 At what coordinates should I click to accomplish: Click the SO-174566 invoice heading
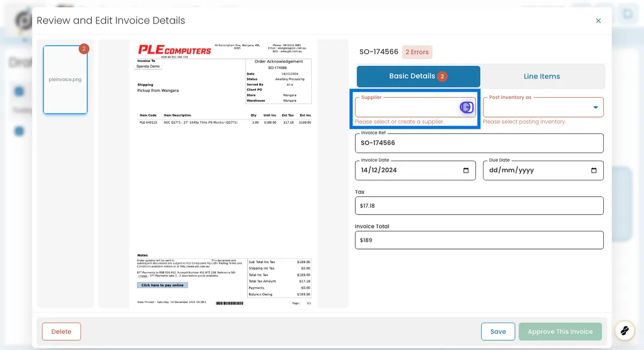379,52
